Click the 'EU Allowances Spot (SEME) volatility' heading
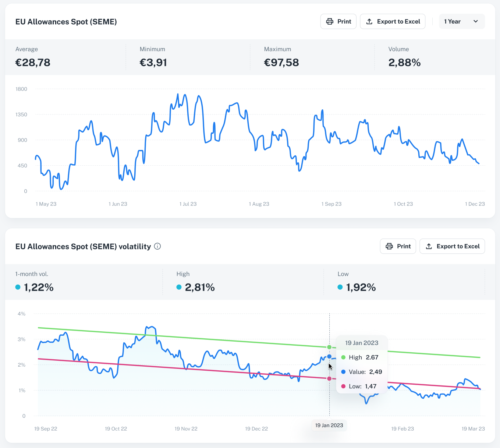Screen dimensions: 500x448 click(83, 247)
